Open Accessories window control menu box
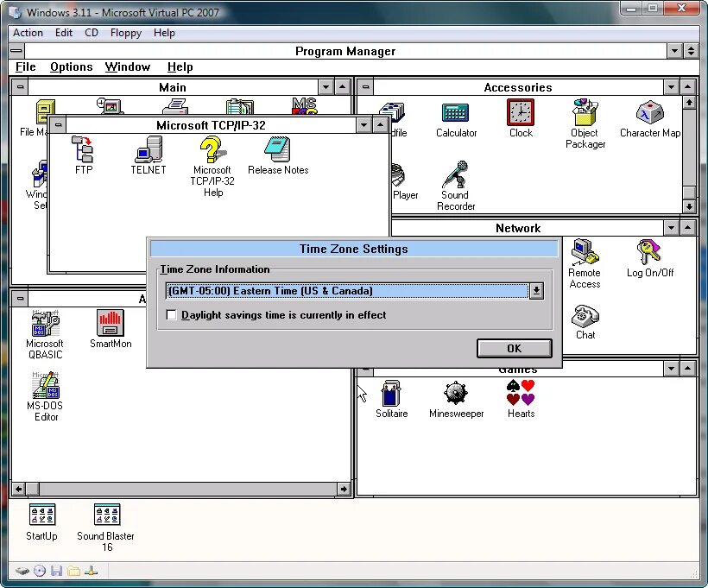Image resolution: width=708 pixels, height=588 pixels. coord(366,86)
